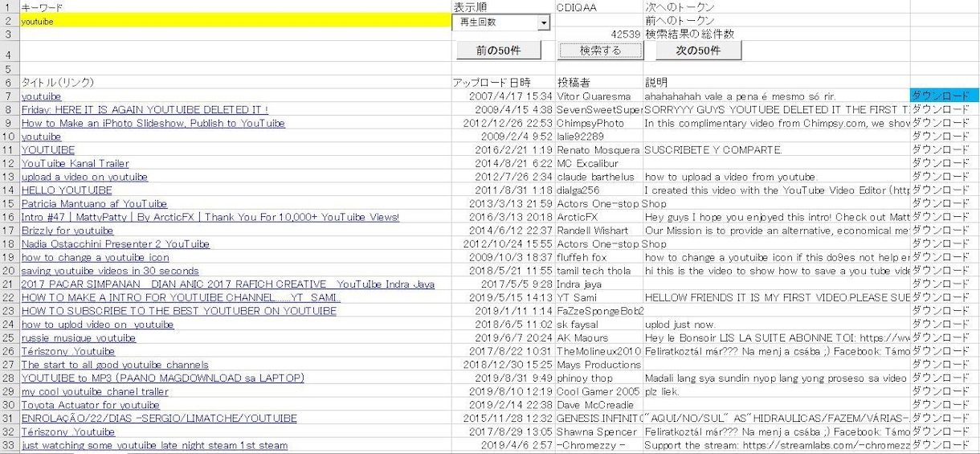Image resolution: width=980 pixels, height=454 pixels.
Task: Open the 'HELLO YOUTUIBE' link
Action: click(67, 190)
